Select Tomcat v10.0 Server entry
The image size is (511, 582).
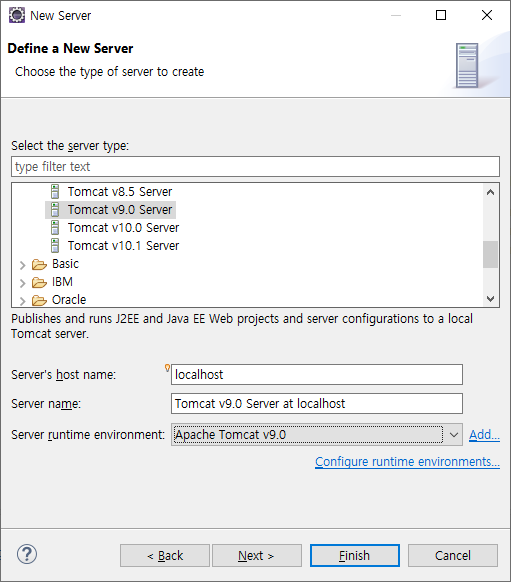coord(123,228)
